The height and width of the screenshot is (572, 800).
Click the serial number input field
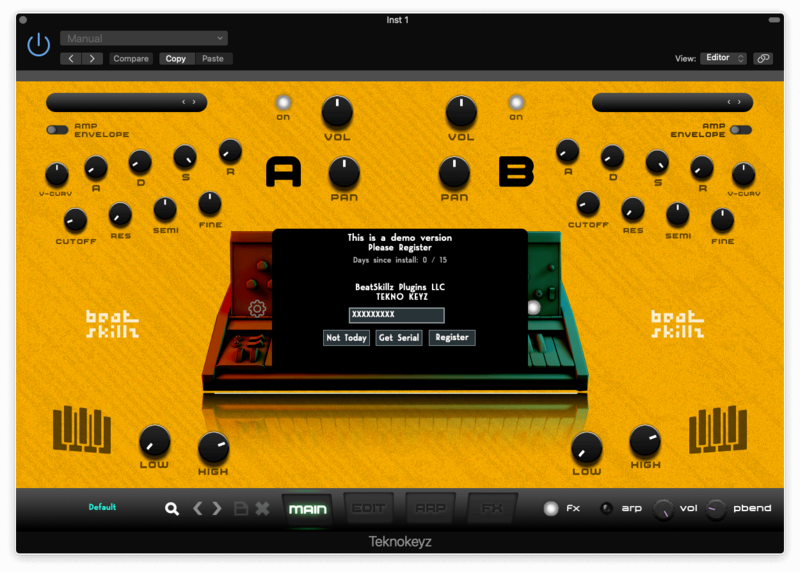point(396,315)
